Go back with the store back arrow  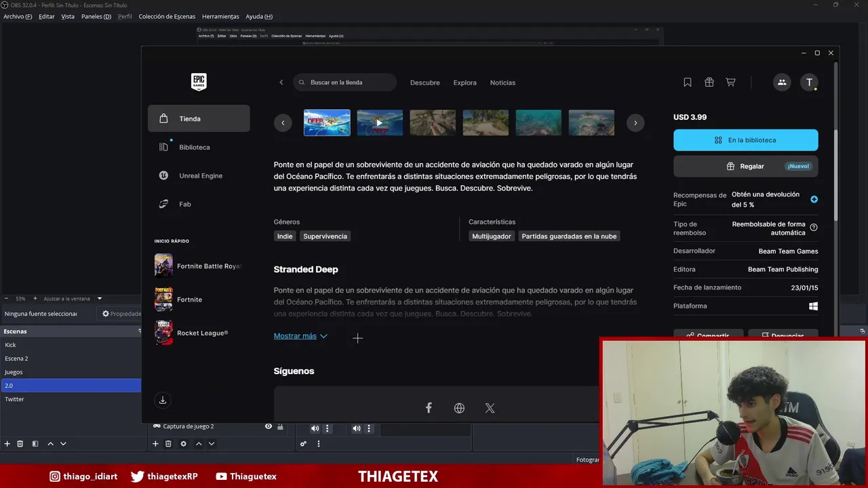click(281, 83)
